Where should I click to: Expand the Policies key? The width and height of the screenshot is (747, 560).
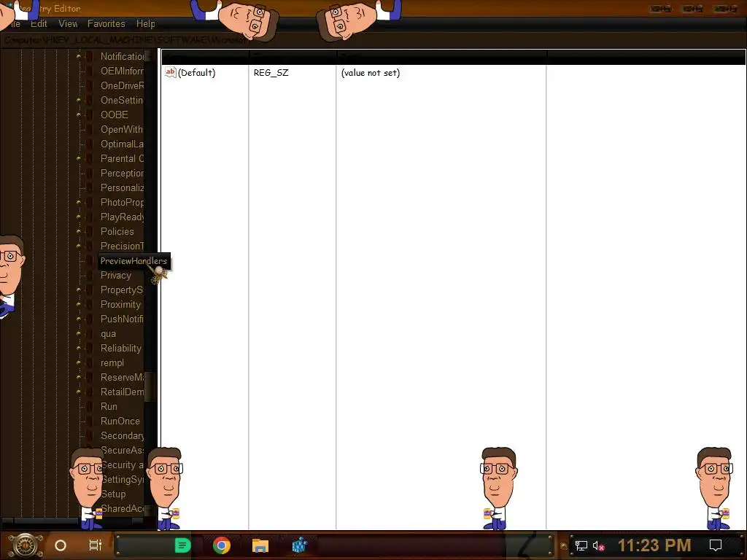79,231
